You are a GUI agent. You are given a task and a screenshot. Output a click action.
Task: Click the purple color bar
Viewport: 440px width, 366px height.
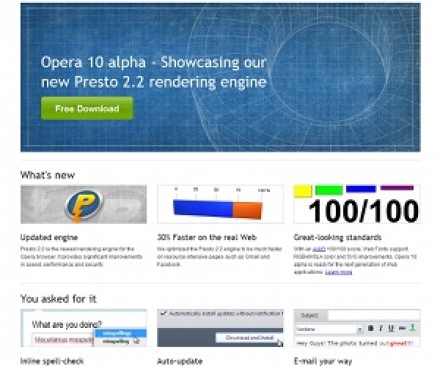[x=397, y=188]
